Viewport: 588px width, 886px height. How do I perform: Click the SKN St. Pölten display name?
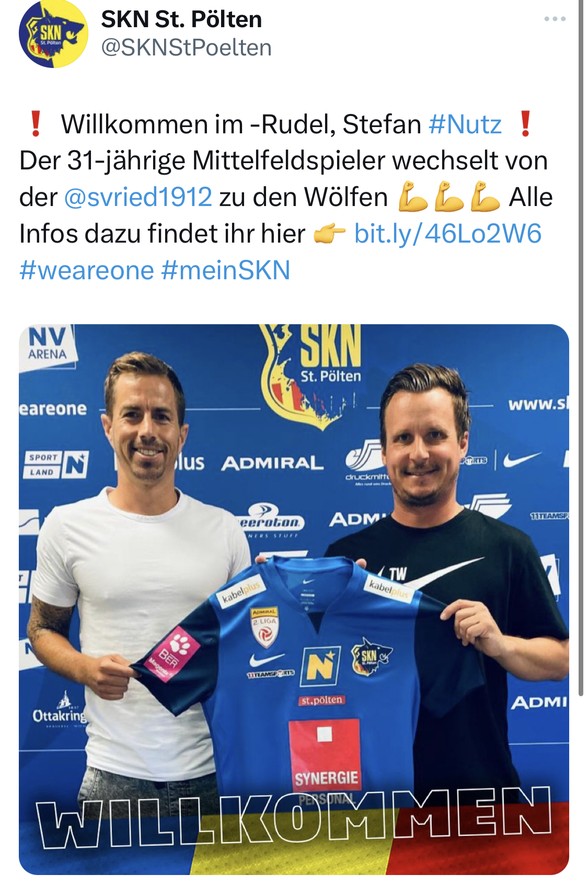181,19
